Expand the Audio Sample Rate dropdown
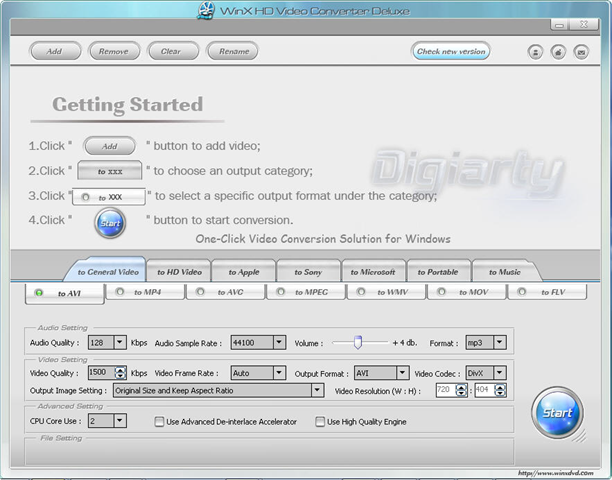612x480 pixels. pyautogui.click(x=279, y=343)
